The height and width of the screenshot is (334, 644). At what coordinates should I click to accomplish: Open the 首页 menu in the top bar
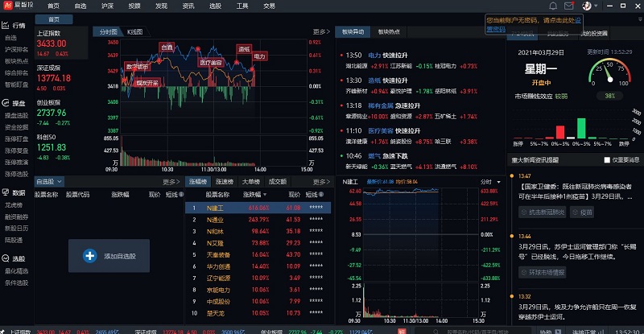53,6
